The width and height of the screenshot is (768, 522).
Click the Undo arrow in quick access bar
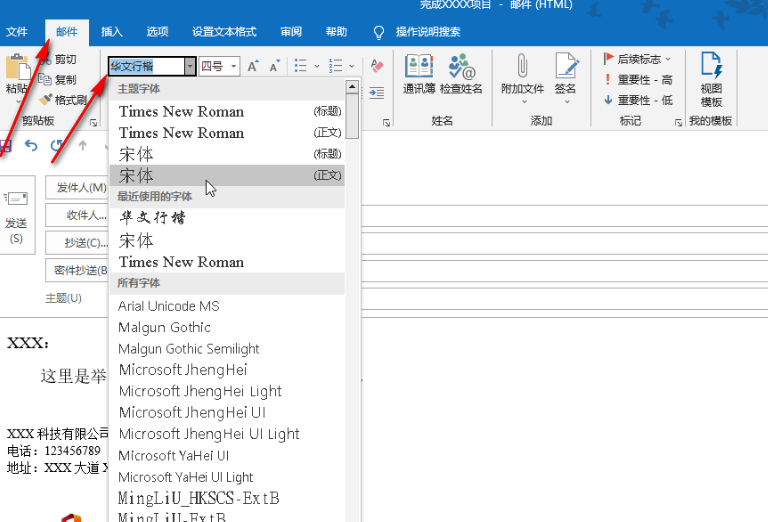pos(31,145)
